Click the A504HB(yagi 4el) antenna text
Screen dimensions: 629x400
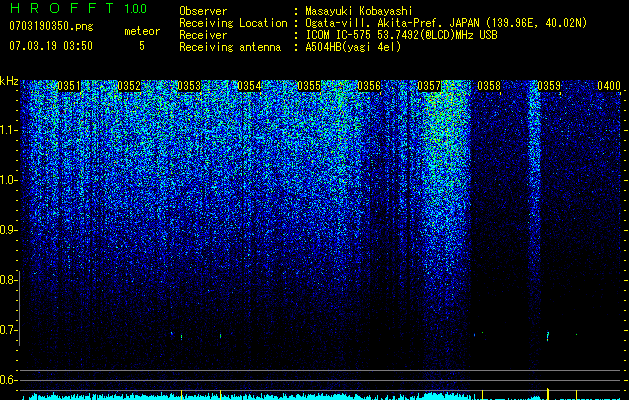[353, 47]
